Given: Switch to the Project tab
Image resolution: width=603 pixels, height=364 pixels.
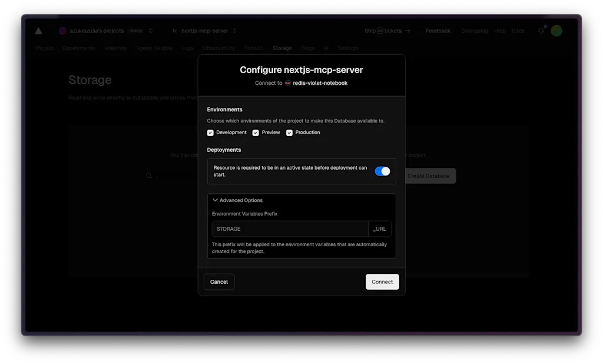Looking at the screenshot, I should point(45,48).
